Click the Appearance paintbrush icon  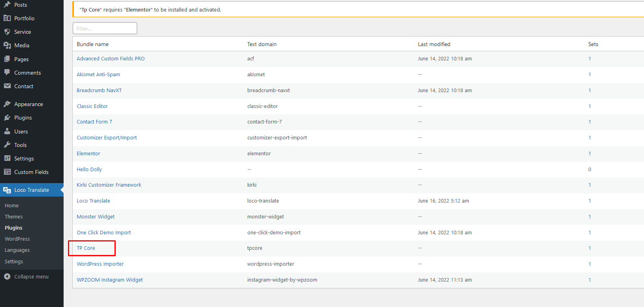click(7, 104)
